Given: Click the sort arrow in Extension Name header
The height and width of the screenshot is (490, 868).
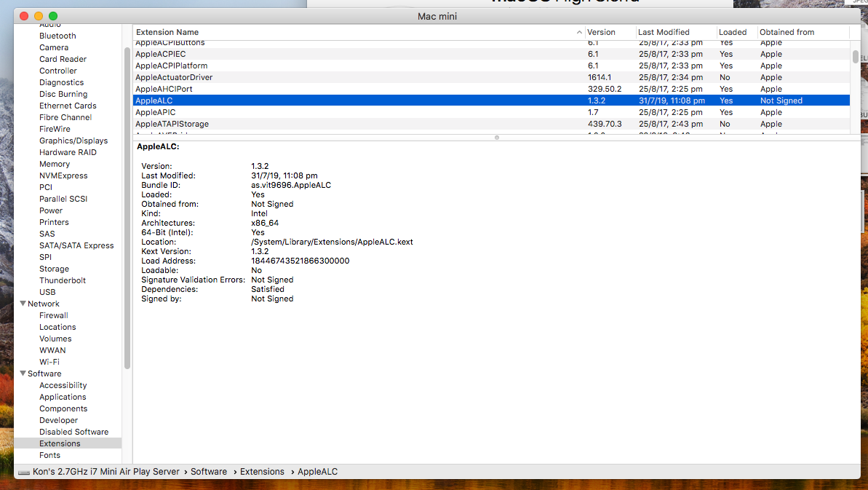Looking at the screenshot, I should [579, 32].
